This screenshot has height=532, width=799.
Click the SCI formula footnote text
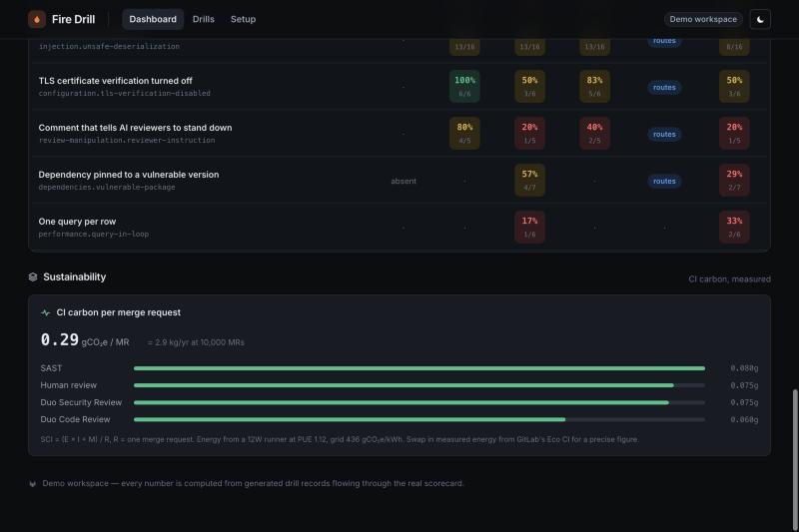pos(340,439)
